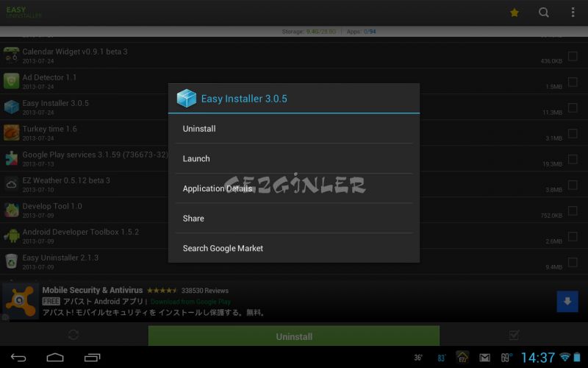This screenshot has height=368, width=588.
Task: Tap the blue download arrow in ad
Action: click(x=567, y=301)
